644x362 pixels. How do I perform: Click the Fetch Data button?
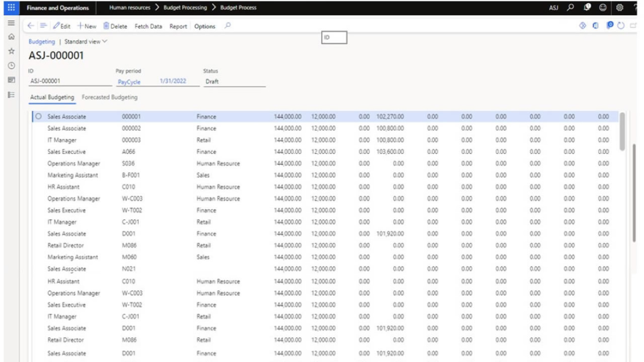pos(148,26)
